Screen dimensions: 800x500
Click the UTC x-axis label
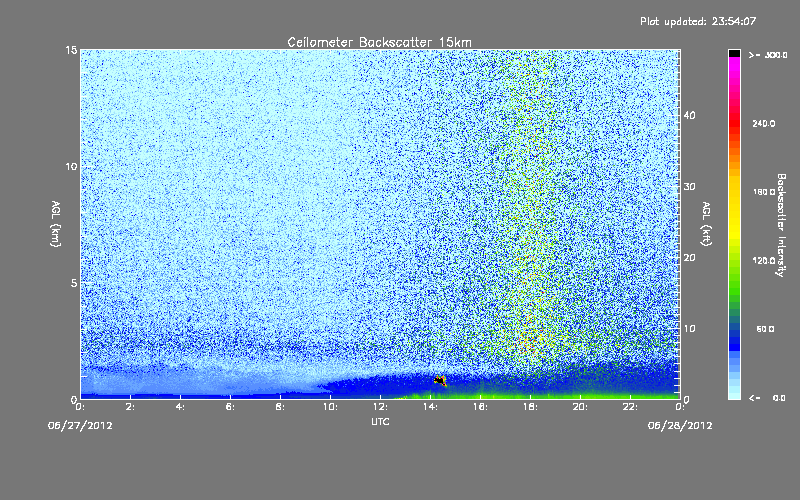380,421
